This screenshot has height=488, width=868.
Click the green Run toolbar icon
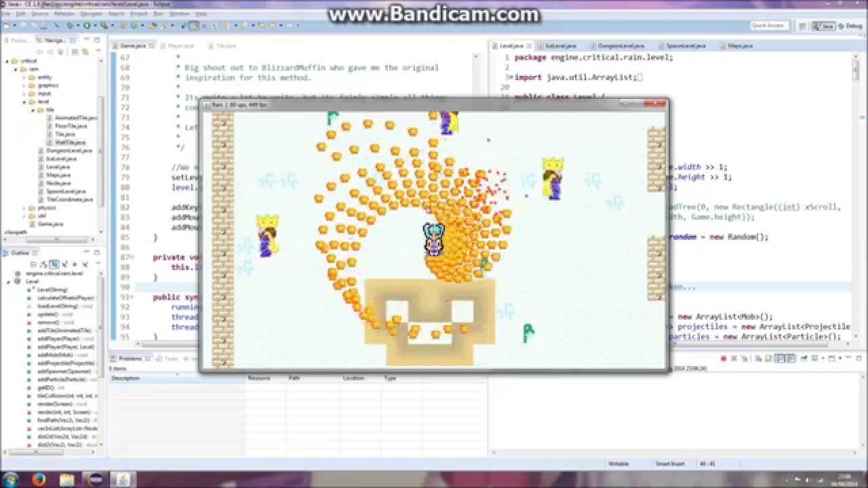coord(87,25)
